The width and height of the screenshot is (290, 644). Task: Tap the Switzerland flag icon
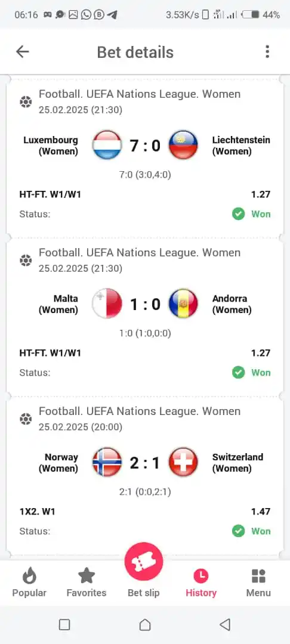click(183, 462)
